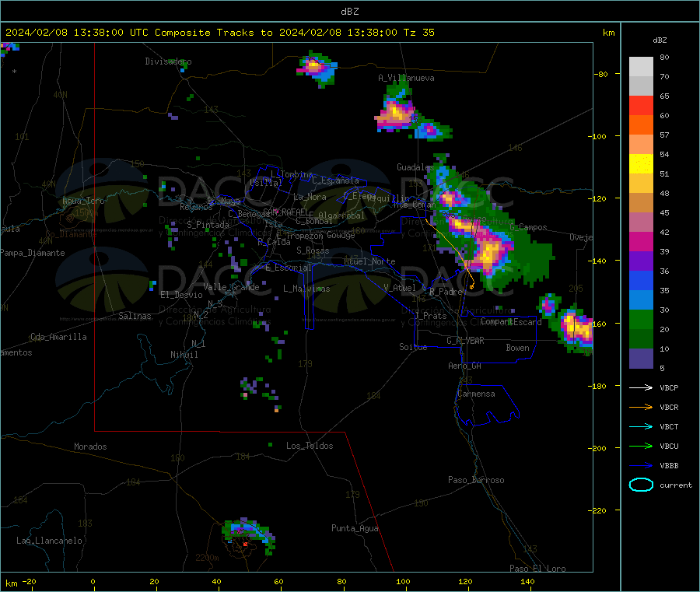This screenshot has height=592, width=700.
Task: Click the 'Lag.Llancanelo' map label
Action: pos(49,541)
